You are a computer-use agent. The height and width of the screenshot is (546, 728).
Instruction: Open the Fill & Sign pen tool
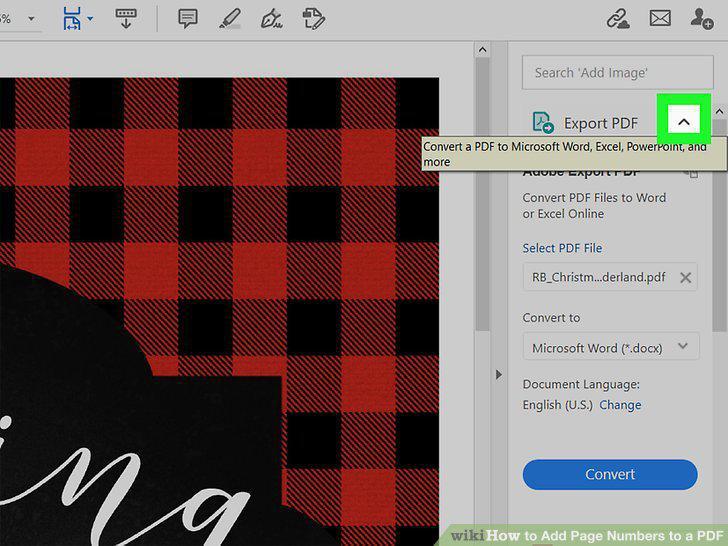click(272, 19)
